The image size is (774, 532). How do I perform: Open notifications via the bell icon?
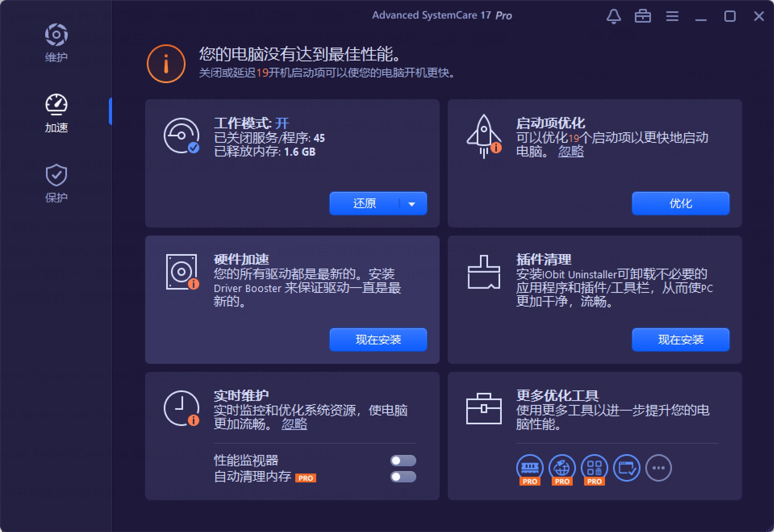[614, 16]
